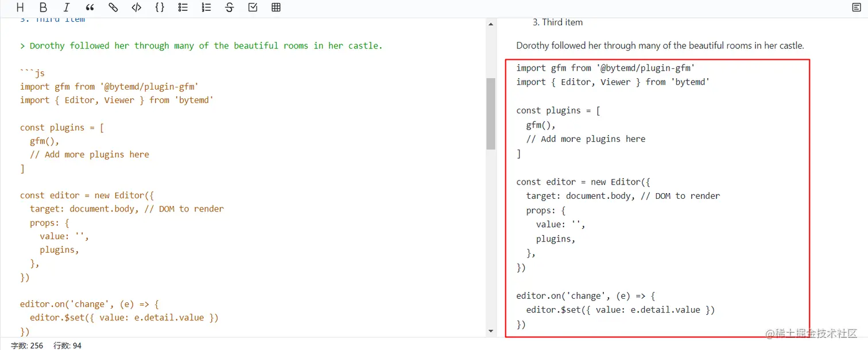Apply italic formatting with the I icon

click(x=67, y=7)
